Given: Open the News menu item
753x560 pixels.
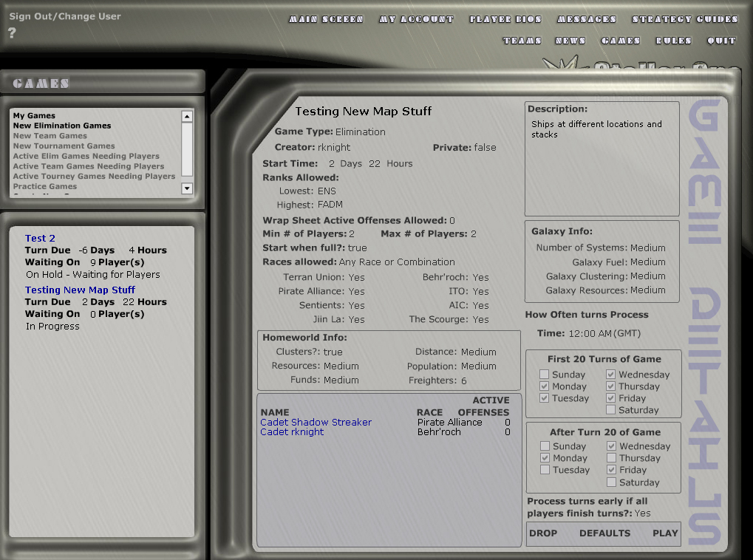Looking at the screenshot, I should [x=570, y=41].
